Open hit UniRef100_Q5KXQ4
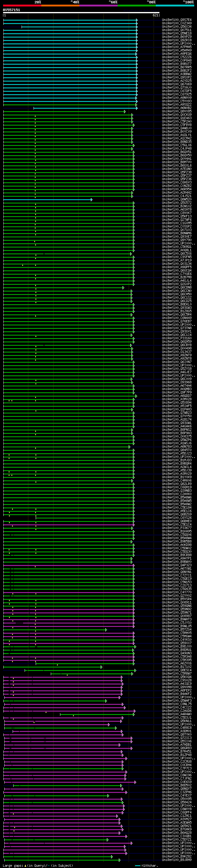 pyautogui.click(x=177, y=677)
